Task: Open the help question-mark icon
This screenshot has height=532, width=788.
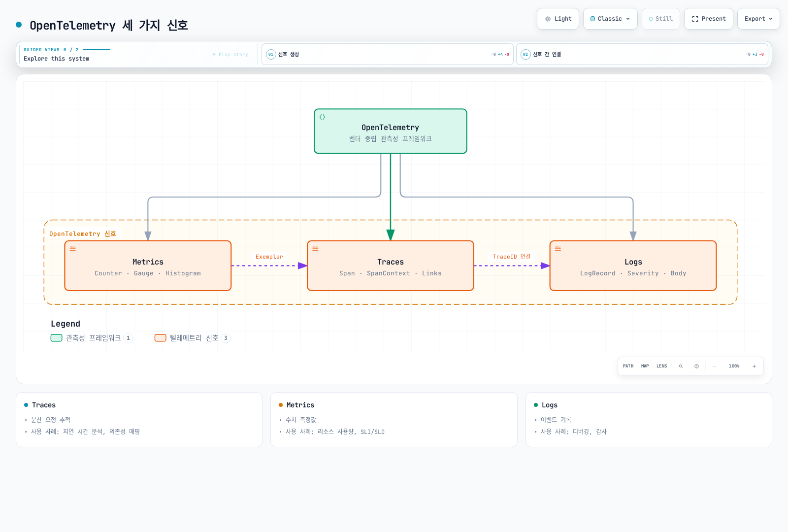Action: (x=696, y=366)
